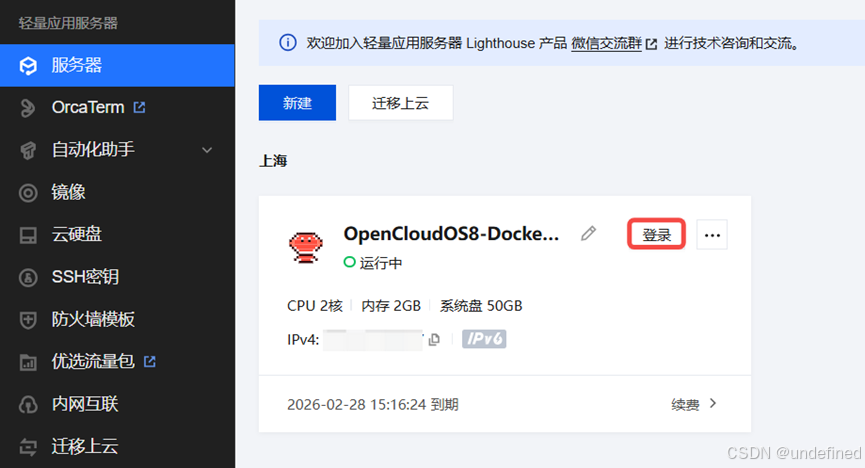Click the chevron arrow next to 续费
The image size is (865, 468).
coord(713,403)
